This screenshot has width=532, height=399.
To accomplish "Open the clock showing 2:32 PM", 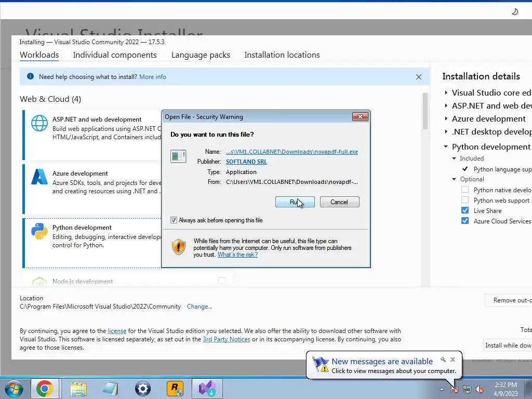I will 506,389.
